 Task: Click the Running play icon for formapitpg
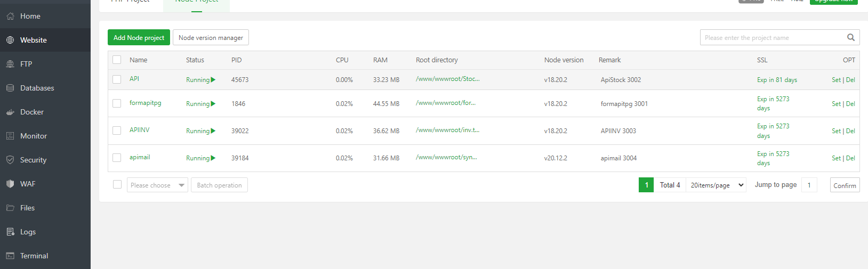coord(213,104)
